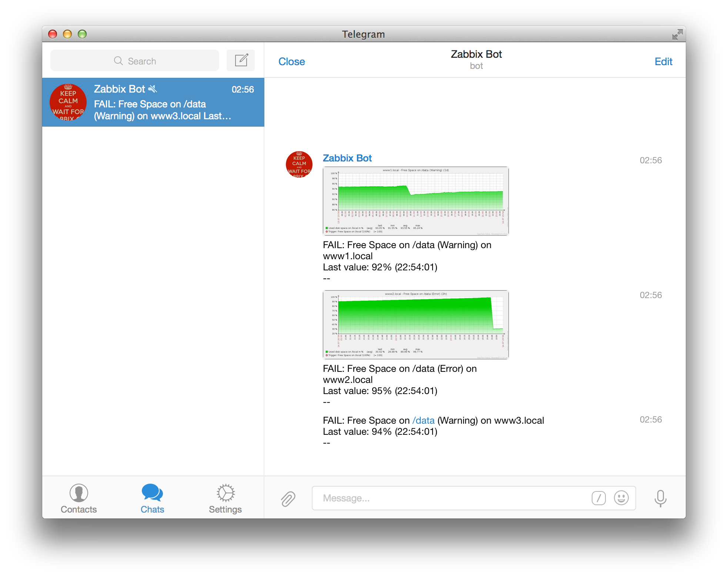728x577 pixels.
Task: Click the fullscreen arrows in title bar
Action: pyautogui.click(x=677, y=34)
